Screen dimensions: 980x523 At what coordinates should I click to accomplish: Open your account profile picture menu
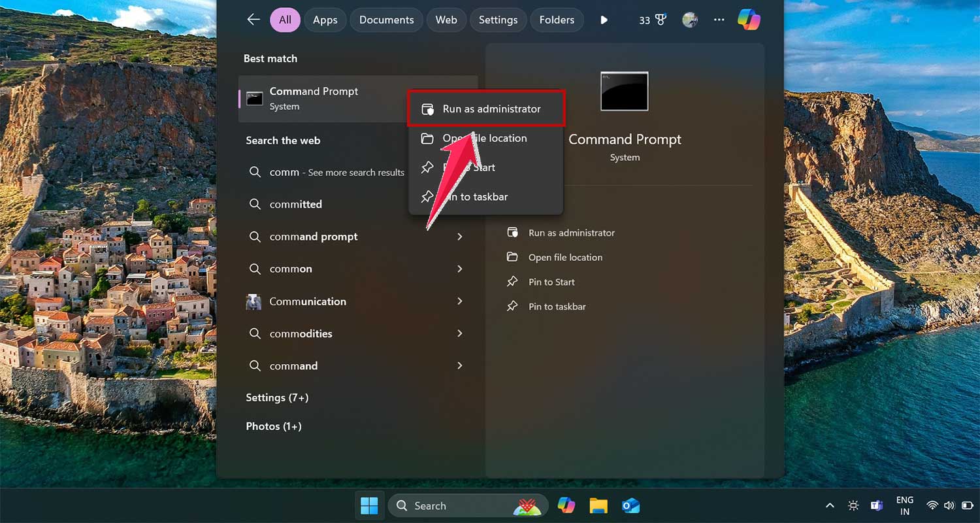pyautogui.click(x=689, y=20)
